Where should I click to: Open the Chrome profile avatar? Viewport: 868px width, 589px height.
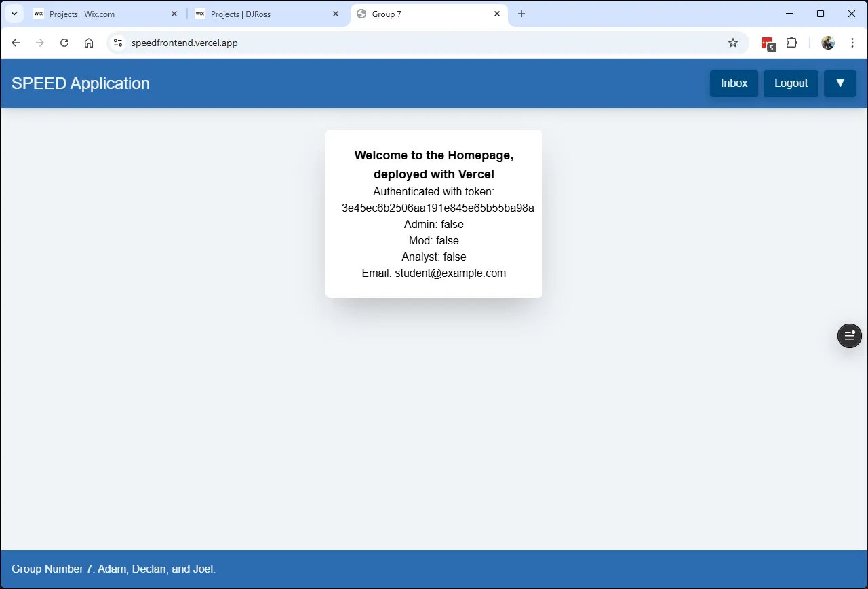pos(828,43)
